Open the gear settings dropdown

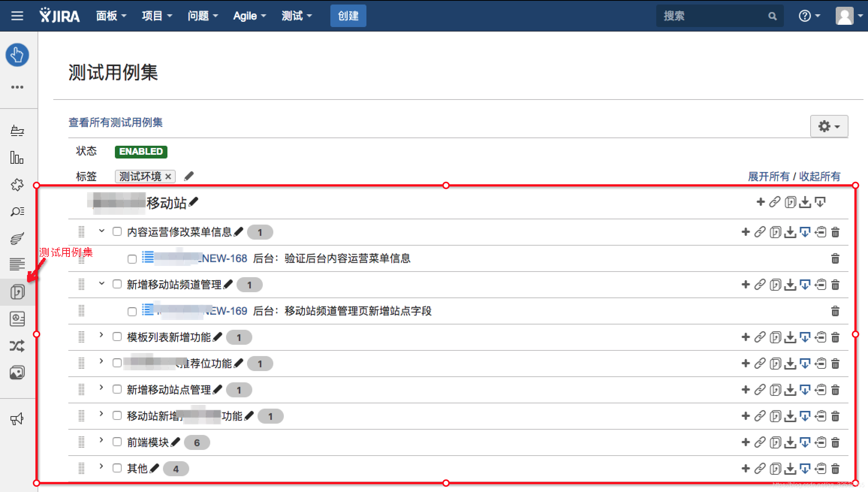(x=829, y=126)
